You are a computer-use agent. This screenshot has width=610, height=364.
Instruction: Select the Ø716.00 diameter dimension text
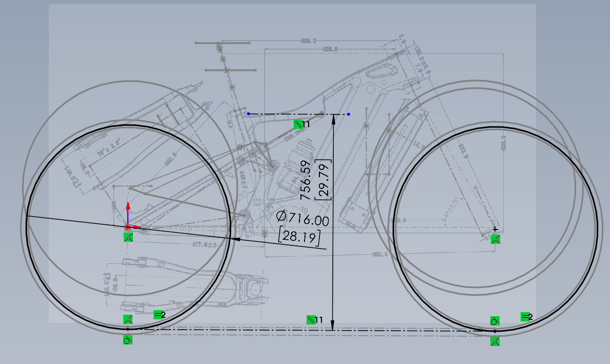point(302,219)
